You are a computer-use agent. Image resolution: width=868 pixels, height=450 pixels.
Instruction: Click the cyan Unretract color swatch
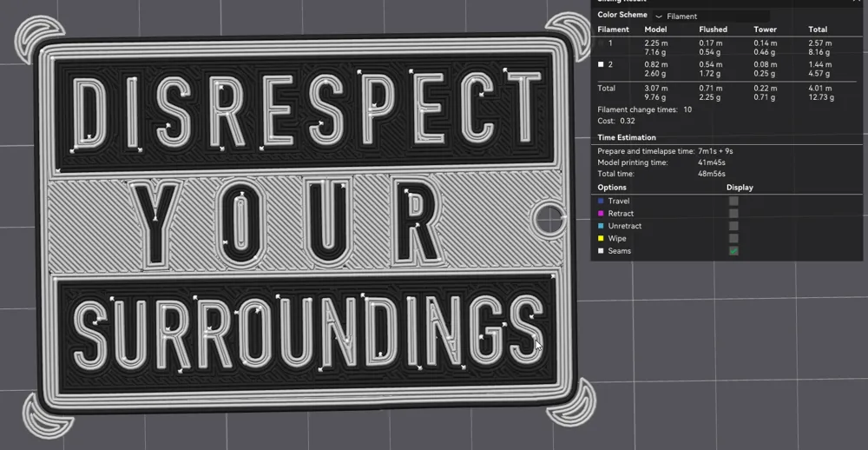point(601,226)
